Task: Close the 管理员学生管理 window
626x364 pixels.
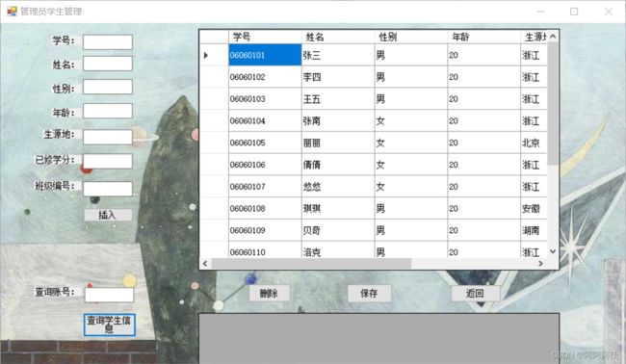Action: click(x=609, y=12)
